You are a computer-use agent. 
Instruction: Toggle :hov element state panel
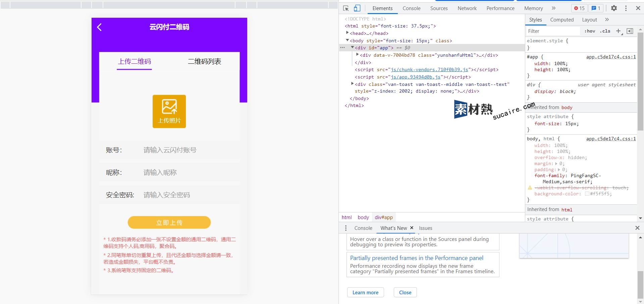point(590,31)
